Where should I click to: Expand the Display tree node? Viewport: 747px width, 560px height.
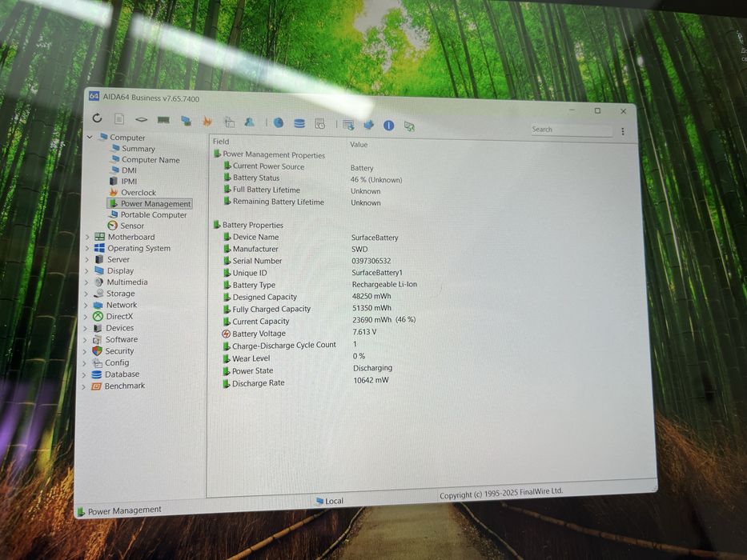86,271
